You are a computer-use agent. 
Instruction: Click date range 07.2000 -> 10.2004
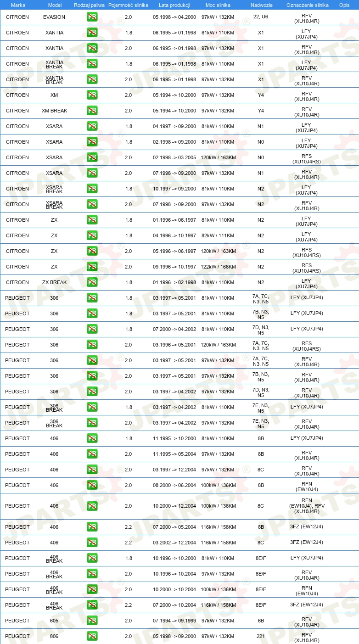174,605
